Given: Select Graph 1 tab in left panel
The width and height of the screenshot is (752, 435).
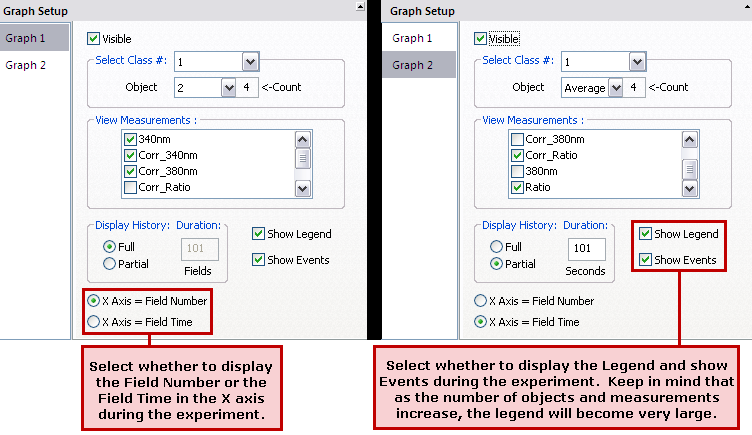Looking at the screenshot, I should (x=27, y=39).
